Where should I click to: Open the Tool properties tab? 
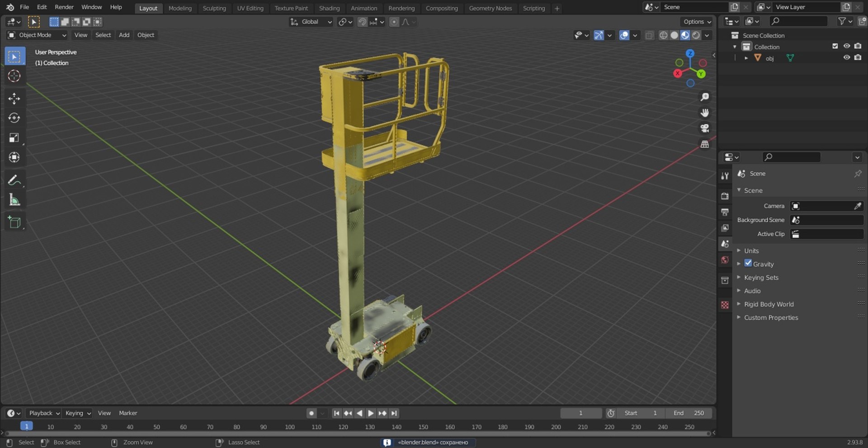(725, 176)
